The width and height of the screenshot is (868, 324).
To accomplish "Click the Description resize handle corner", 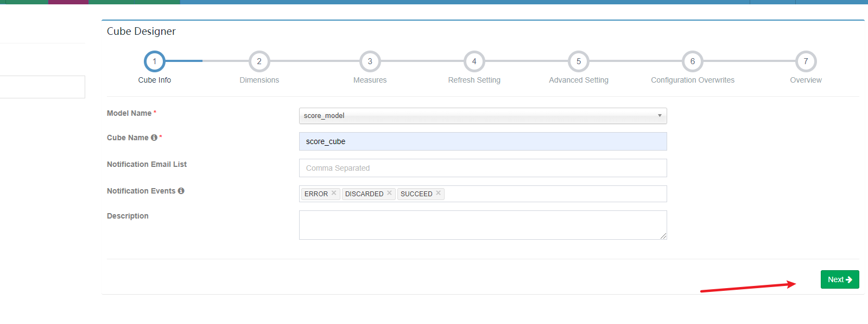I will click(x=663, y=236).
